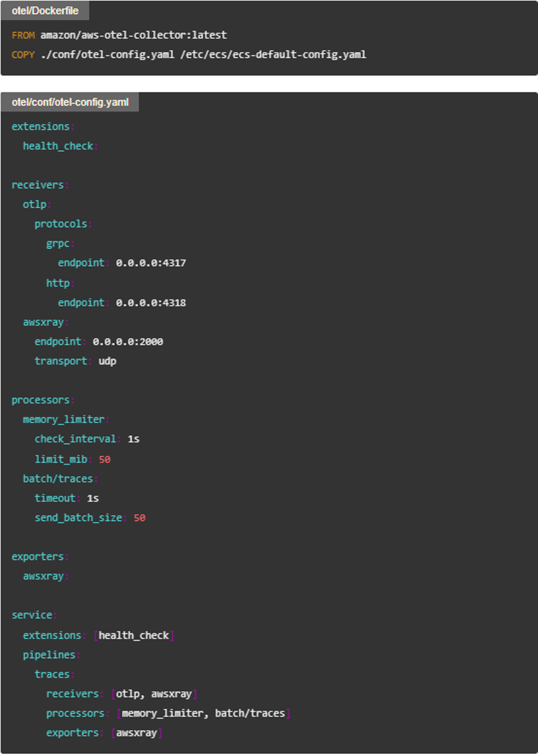Viewport: 538px width, 756px height.
Task: Click the traces key under pipelines
Action: [x=52, y=674]
